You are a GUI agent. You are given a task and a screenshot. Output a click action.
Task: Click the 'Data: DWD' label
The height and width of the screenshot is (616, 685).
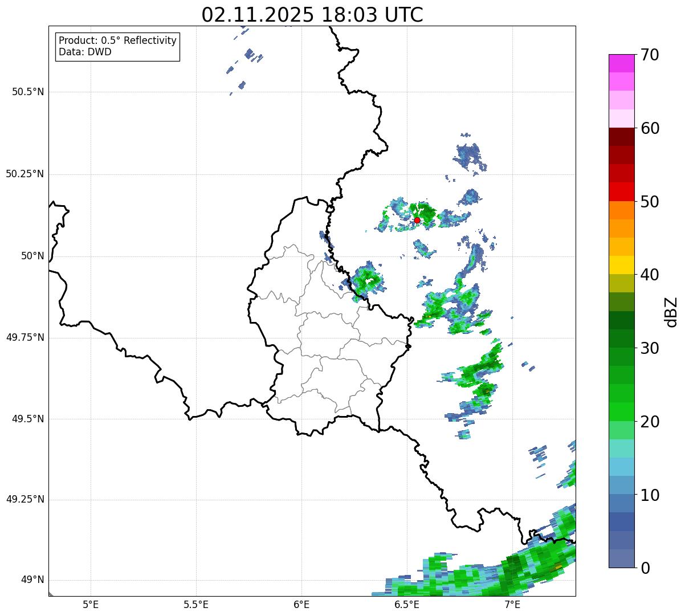tap(85, 52)
